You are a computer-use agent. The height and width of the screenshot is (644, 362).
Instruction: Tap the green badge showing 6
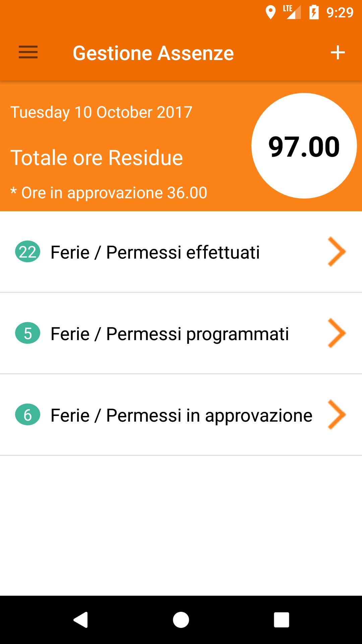tap(27, 415)
